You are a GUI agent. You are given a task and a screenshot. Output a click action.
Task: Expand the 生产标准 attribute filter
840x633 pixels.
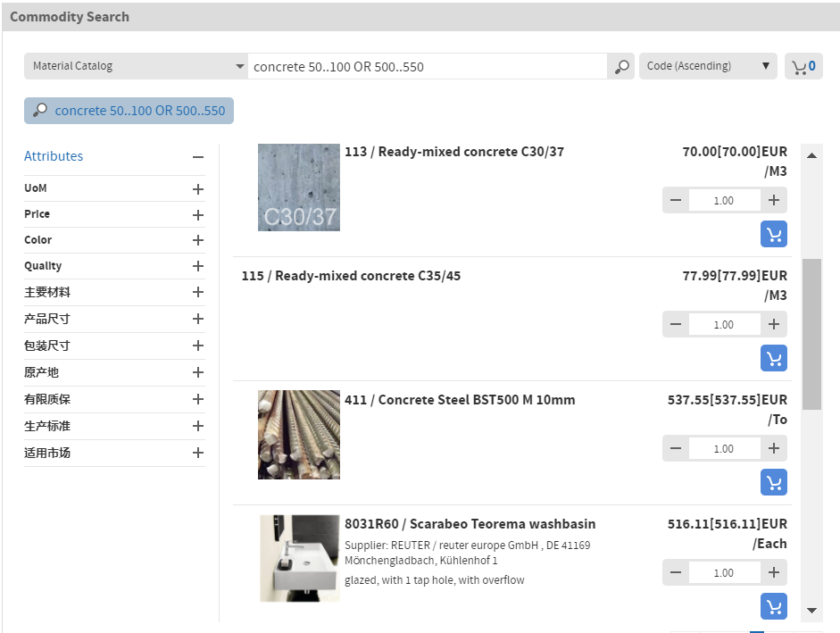(197, 426)
